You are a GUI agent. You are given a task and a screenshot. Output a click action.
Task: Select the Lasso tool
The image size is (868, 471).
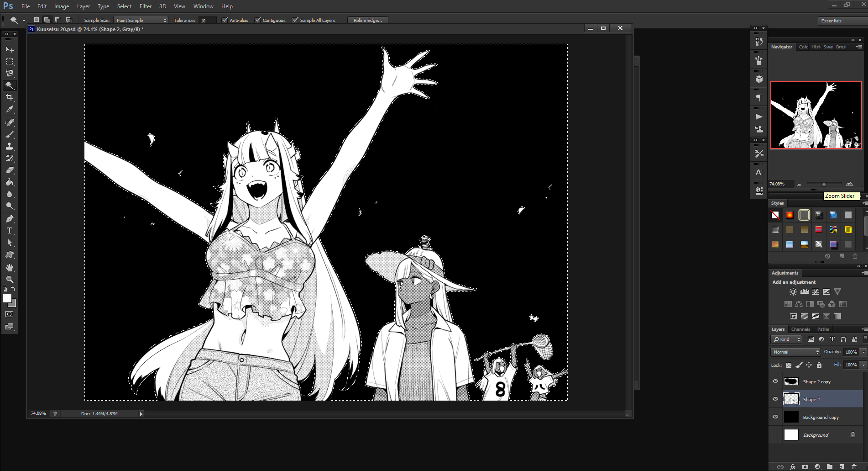click(x=10, y=73)
